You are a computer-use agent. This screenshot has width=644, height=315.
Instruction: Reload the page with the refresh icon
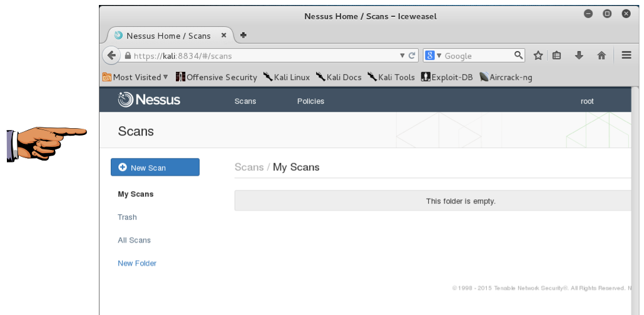[x=412, y=56]
